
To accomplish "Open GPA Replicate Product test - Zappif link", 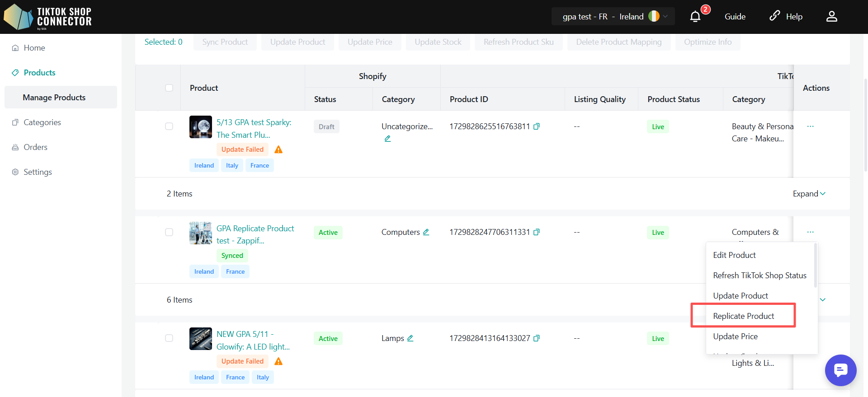I will pyautogui.click(x=255, y=235).
